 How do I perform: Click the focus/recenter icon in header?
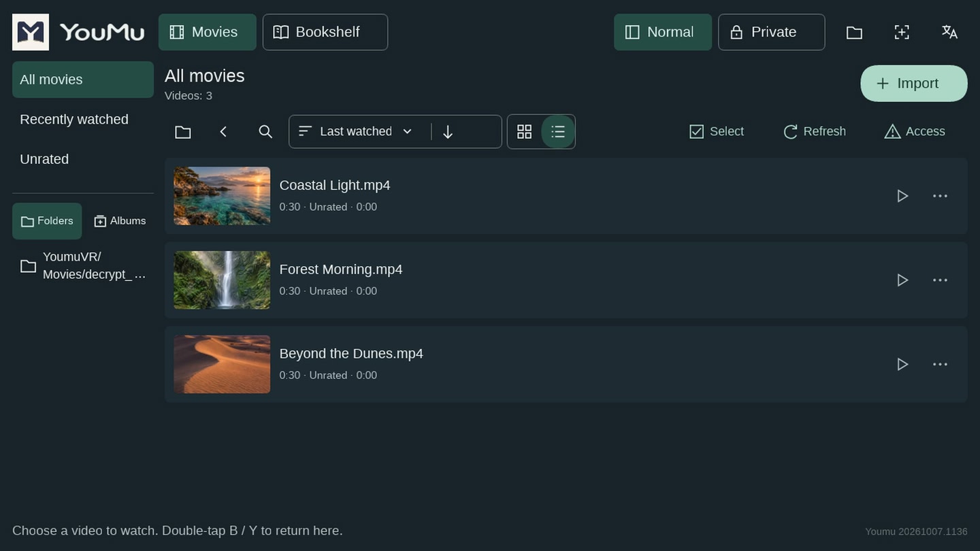[902, 32]
